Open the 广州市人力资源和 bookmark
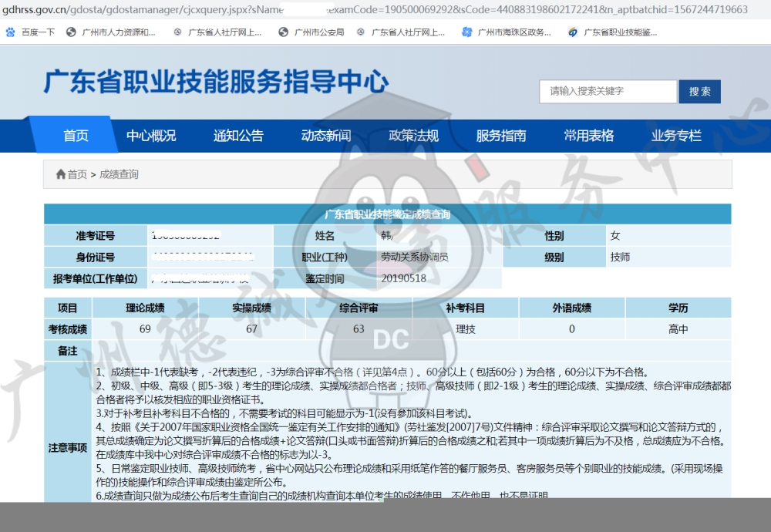Image resolution: width=771 pixels, height=532 pixels. click(111, 32)
